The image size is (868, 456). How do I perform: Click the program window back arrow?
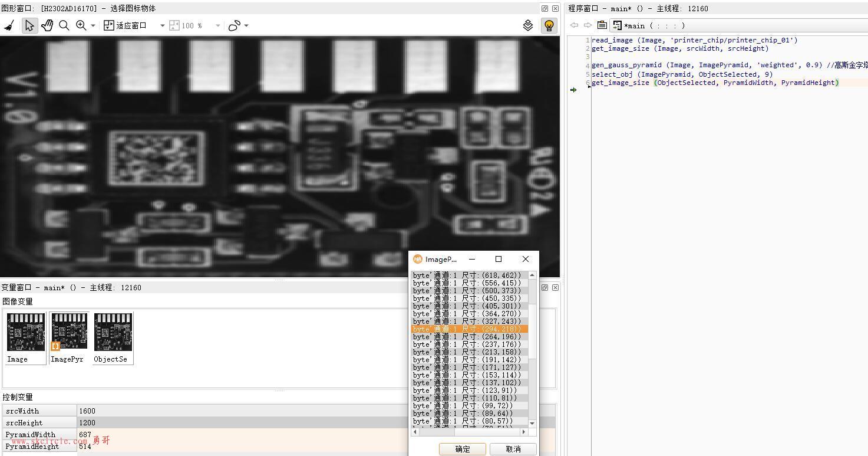(574, 25)
